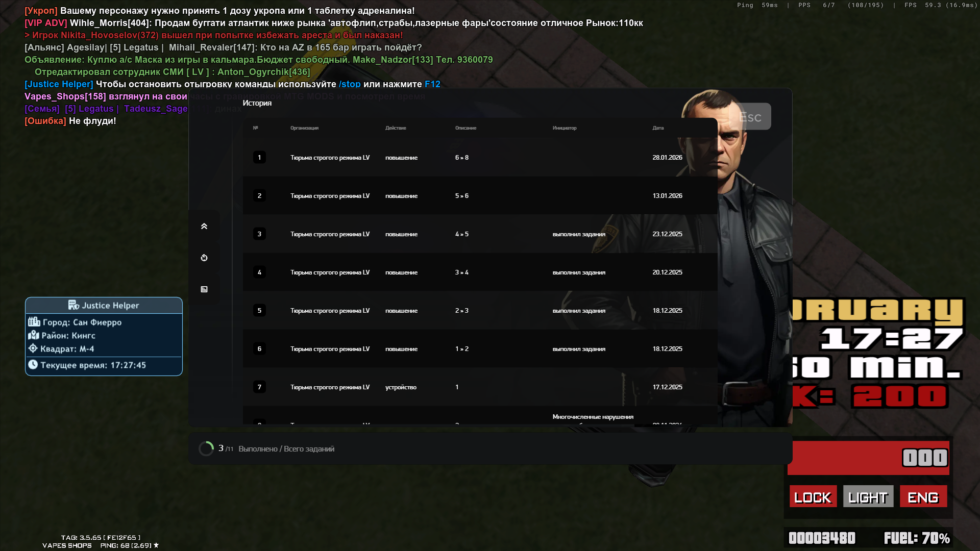Screen dimensions: 980x551
Task: Click the circular task progress indicator
Action: [206, 448]
